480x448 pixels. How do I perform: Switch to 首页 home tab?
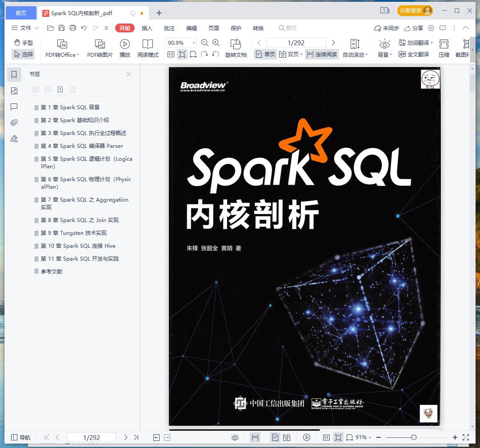[21, 13]
